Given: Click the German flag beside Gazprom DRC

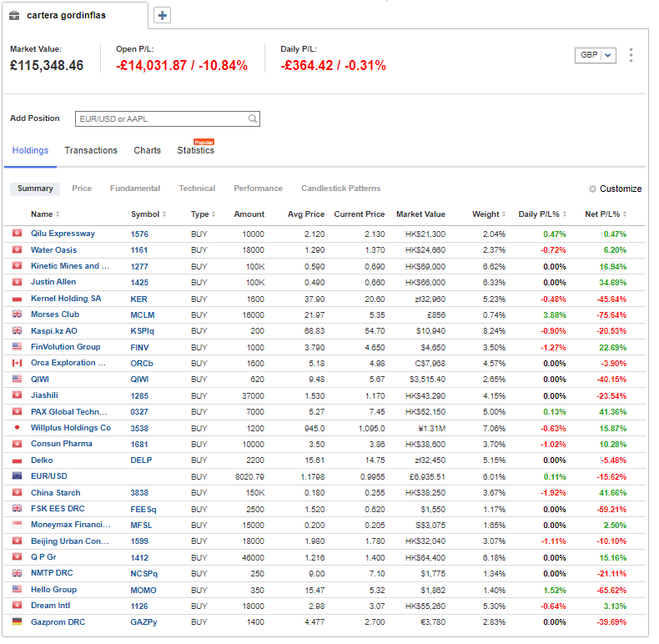Looking at the screenshot, I should 17,622.
